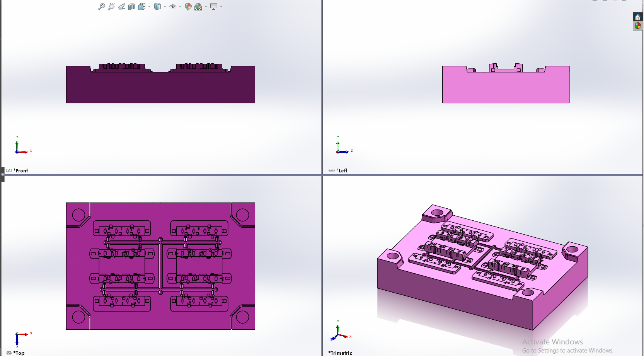Toggle the link icon beside *Front

[x=9, y=170]
